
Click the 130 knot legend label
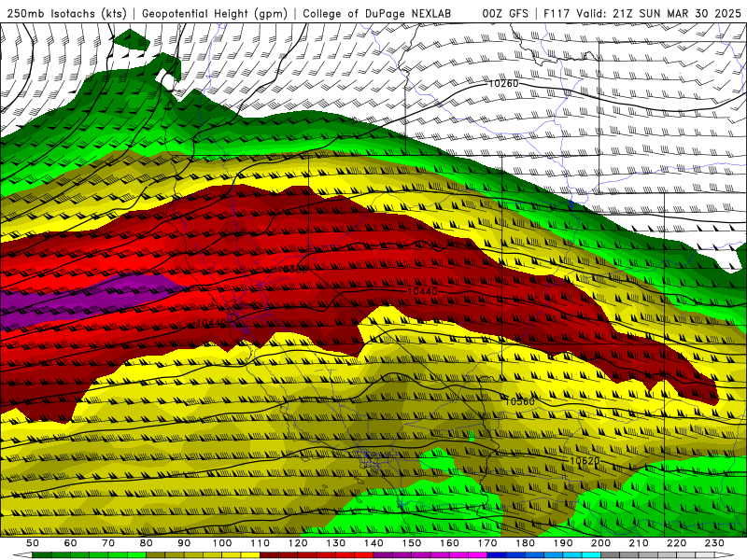click(x=336, y=543)
